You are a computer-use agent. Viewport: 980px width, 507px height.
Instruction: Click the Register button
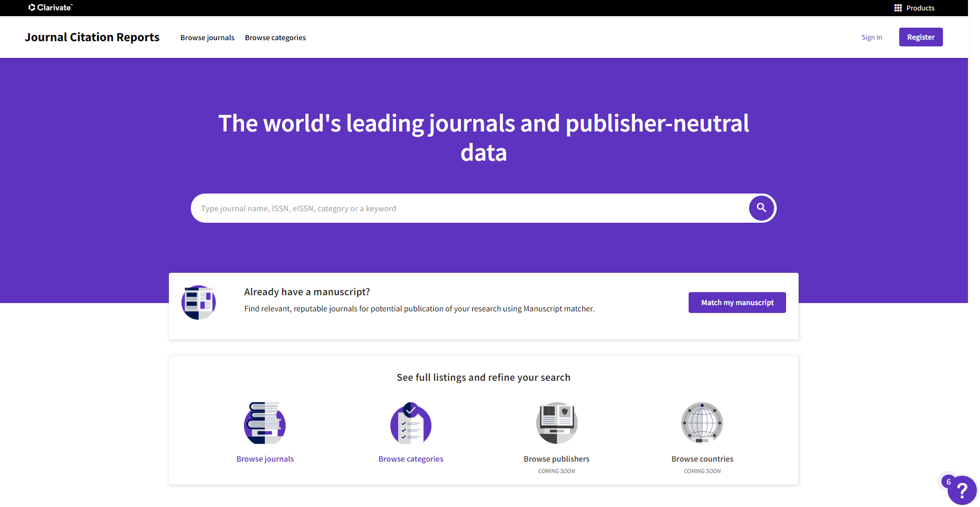tap(921, 37)
